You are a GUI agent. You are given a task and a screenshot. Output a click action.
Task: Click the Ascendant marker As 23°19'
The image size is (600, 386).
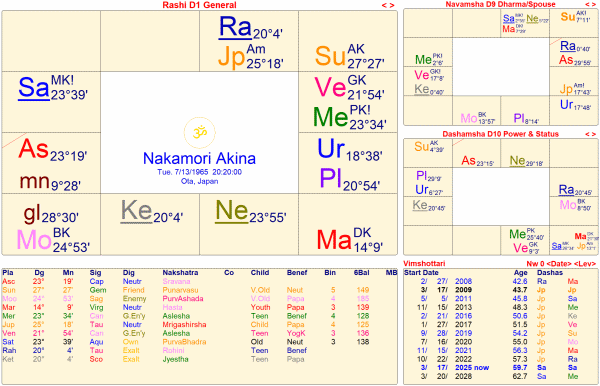pyautogui.click(x=53, y=149)
